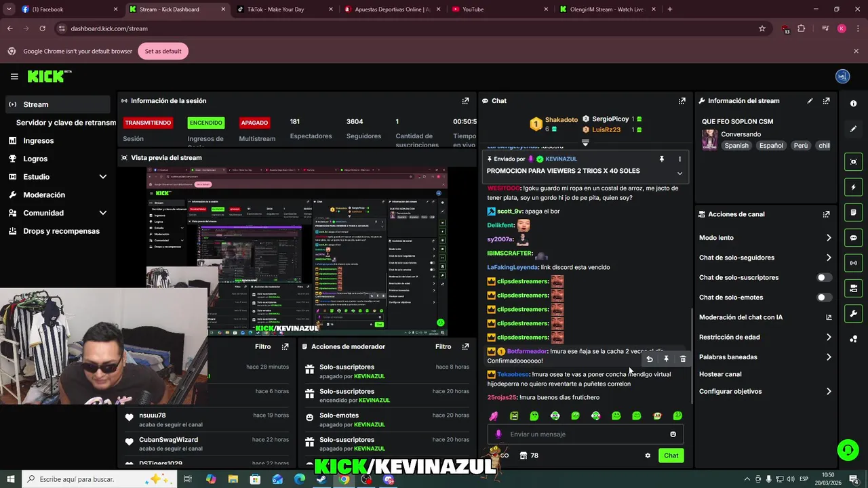The width and height of the screenshot is (868, 488).
Task: Click Hostear canal
Action: (x=720, y=374)
